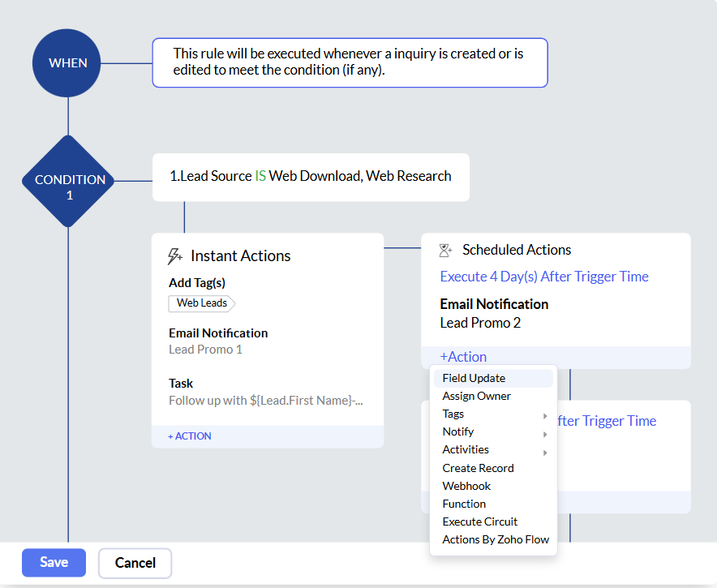Open the Lead Promo 2 email notification
717x588 pixels.
click(480, 323)
